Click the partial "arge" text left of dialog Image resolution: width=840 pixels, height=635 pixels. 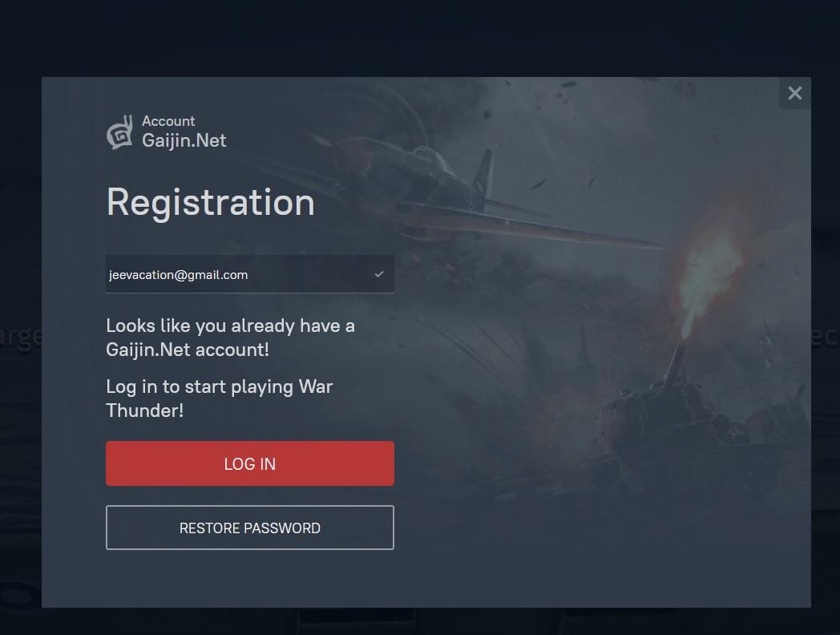click(x=20, y=338)
